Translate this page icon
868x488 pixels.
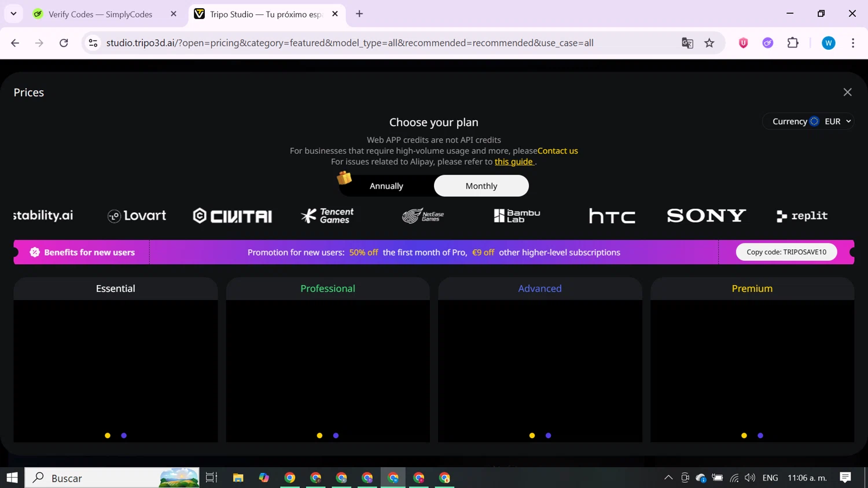[x=687, y=43]
